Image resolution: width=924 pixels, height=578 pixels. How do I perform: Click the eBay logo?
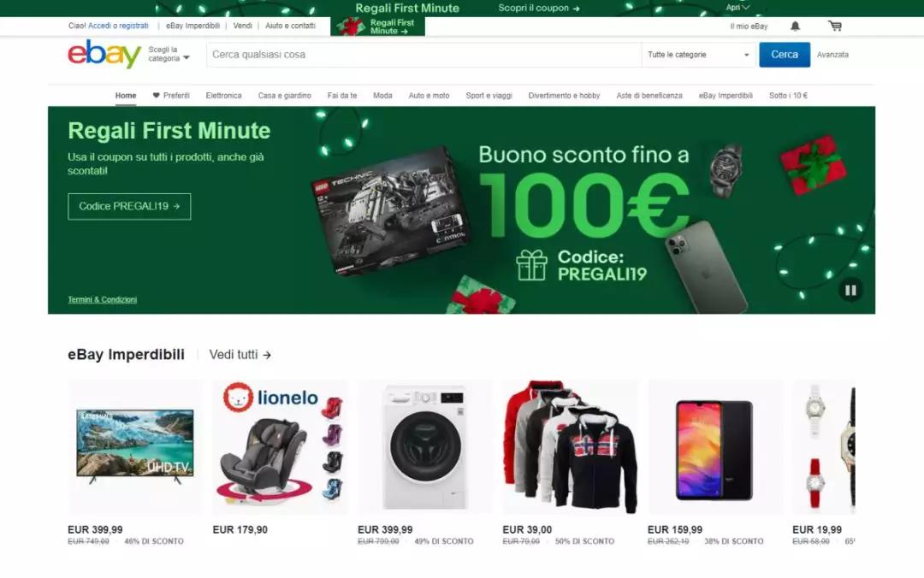pyautogui.click(x=104, y=54)
